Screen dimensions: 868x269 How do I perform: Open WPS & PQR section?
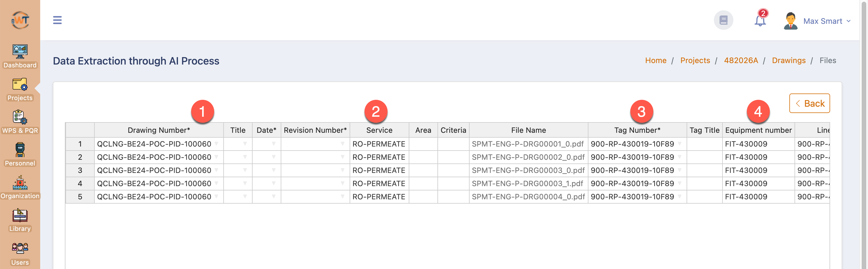[x=20, y=122]
